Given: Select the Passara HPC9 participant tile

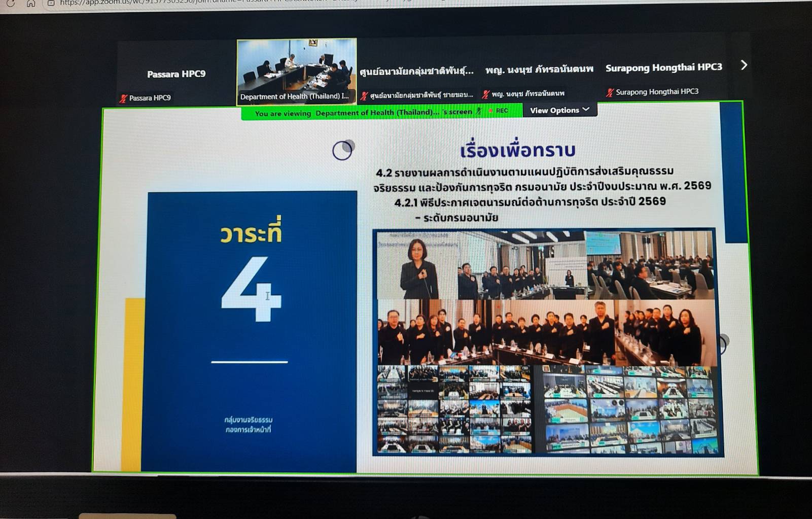Looking at the screenshot, I should coord(176,74).
